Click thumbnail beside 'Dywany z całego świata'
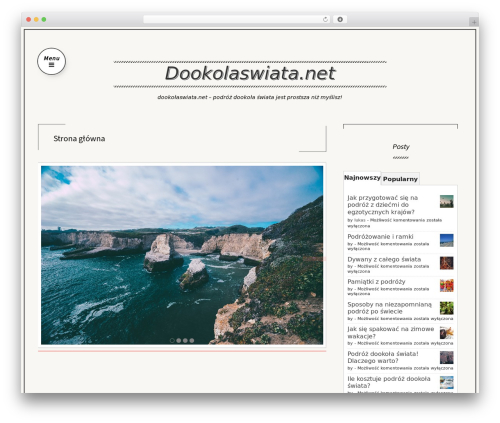 [x=446, y=263]
